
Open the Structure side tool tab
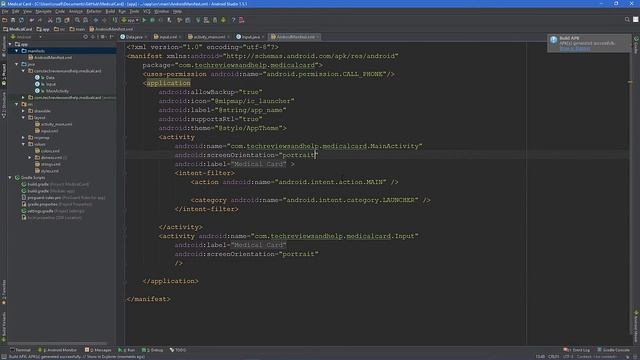[x=4, y=105]
